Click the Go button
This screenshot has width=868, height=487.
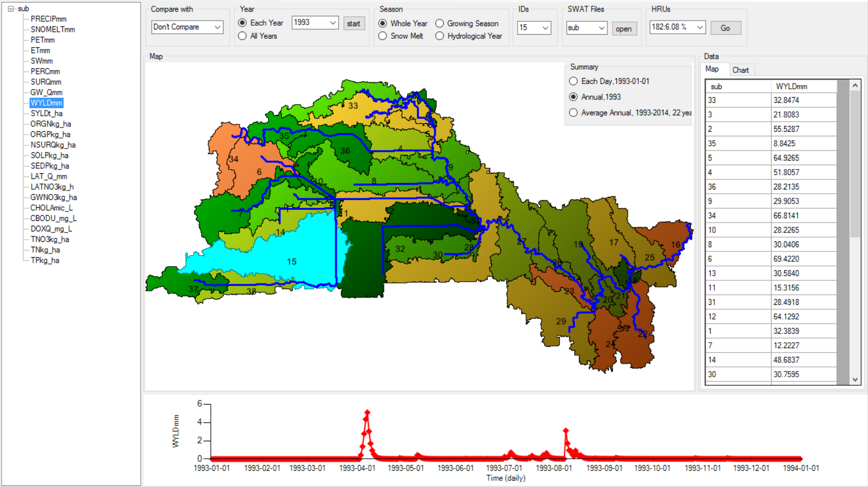(x=726, y=28)
